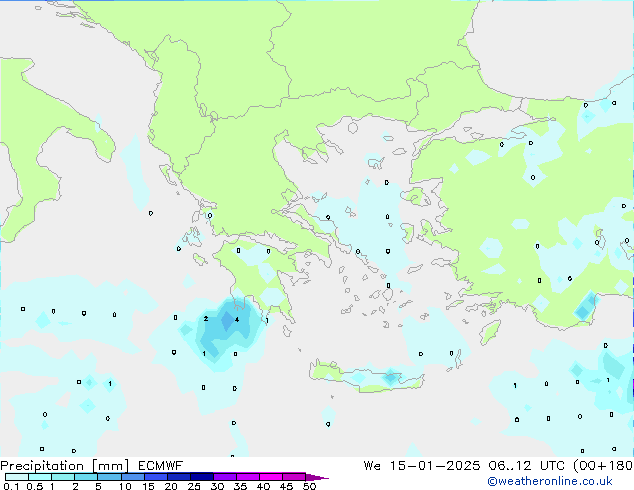Pick the 1–2 mm legend color swatch
634x490 pixels.
pyautogui.click(x=63, y=477)
